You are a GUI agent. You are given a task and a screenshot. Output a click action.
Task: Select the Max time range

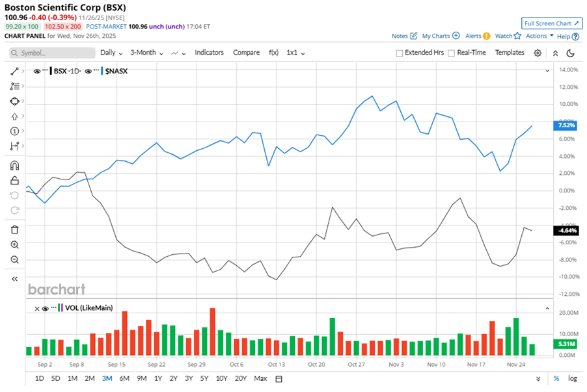260,378
